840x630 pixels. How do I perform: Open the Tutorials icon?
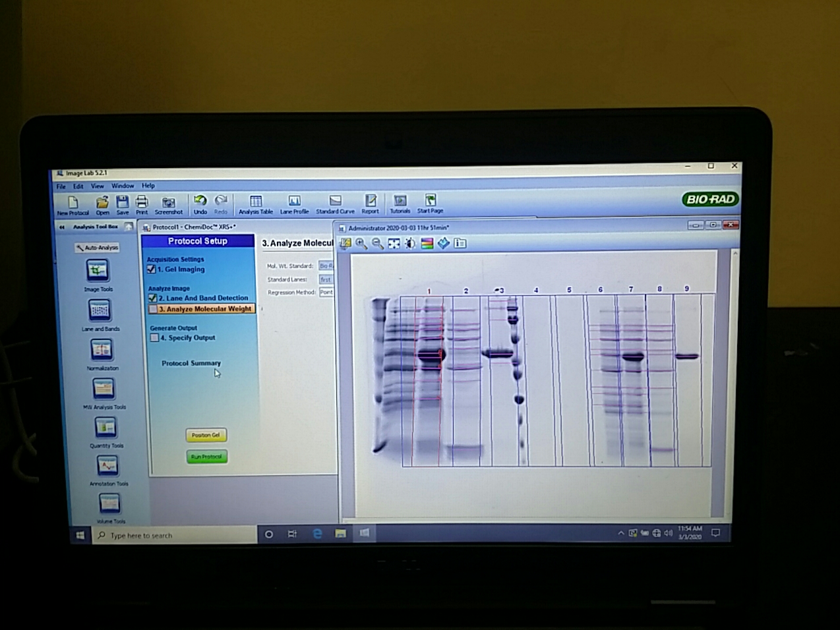click(400, 200)
